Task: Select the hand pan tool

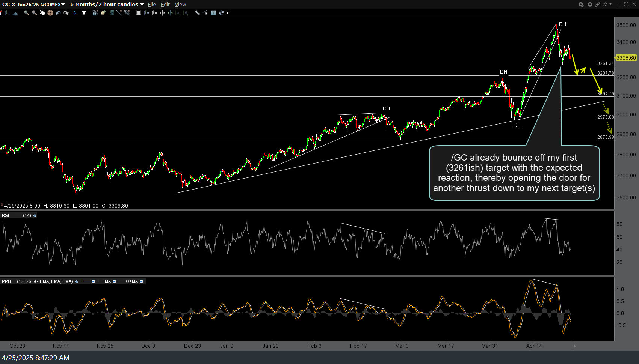Action: pos(42,13)
